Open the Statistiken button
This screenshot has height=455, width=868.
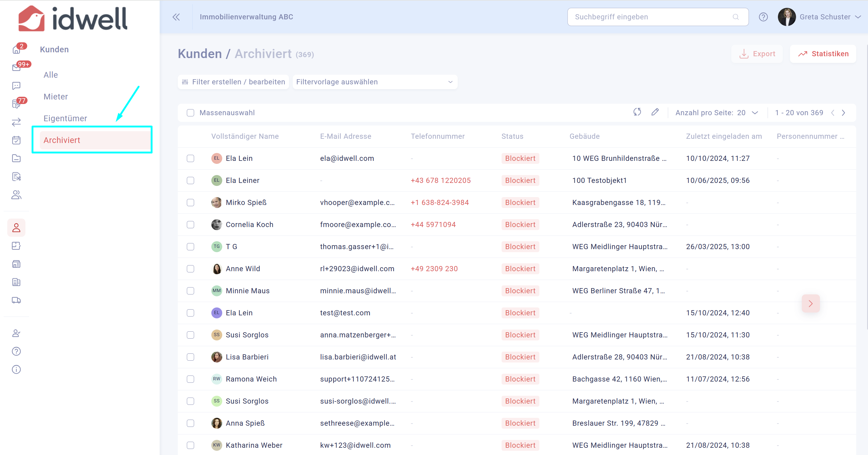[823, 54]
